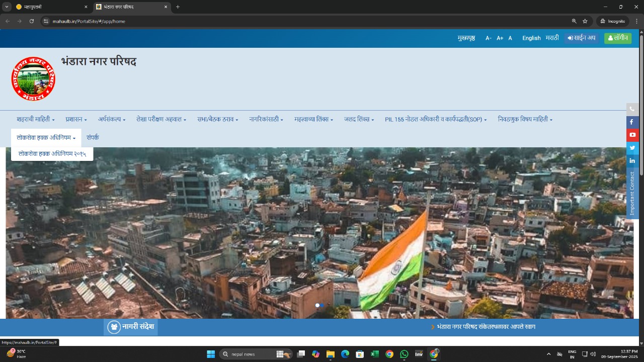Open the YouTube icon link
Viewport: 644px width, 362px height.
click(x=632, y=135)
